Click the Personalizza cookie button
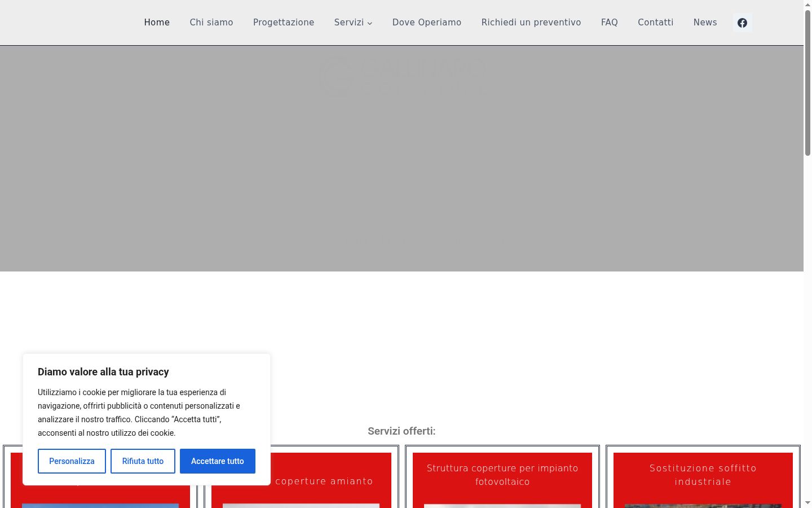 tap(72, 461)
